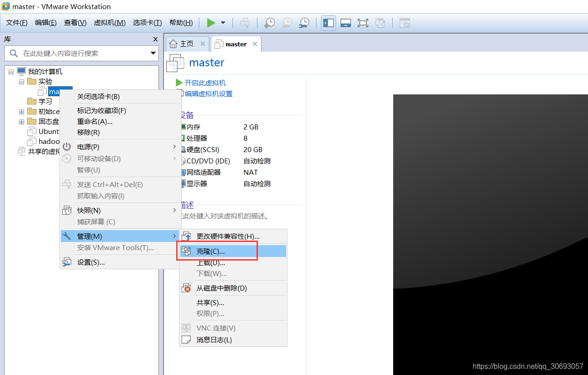The image size is (588, 375).
Task: Expand the 电源(P) submenu
Action: tap(120, 147)
